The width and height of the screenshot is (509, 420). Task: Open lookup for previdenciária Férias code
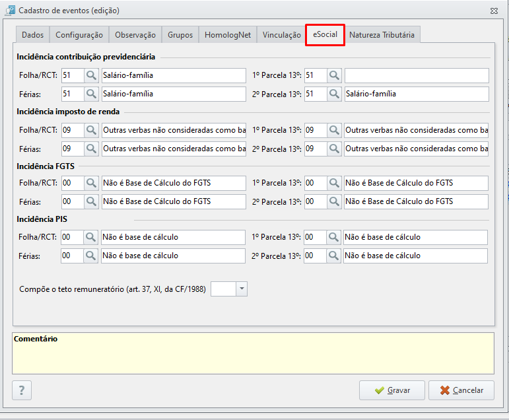click(x=91, y=94)
